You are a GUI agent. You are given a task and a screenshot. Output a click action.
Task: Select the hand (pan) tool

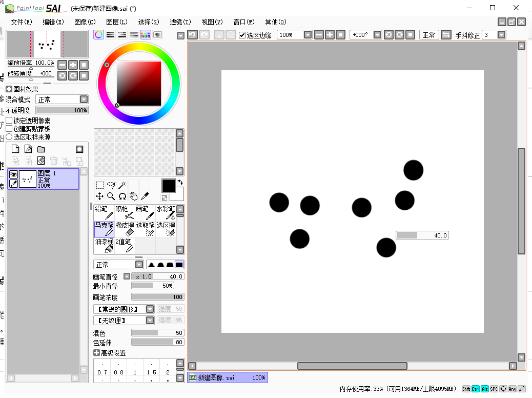tap(133, 196)
